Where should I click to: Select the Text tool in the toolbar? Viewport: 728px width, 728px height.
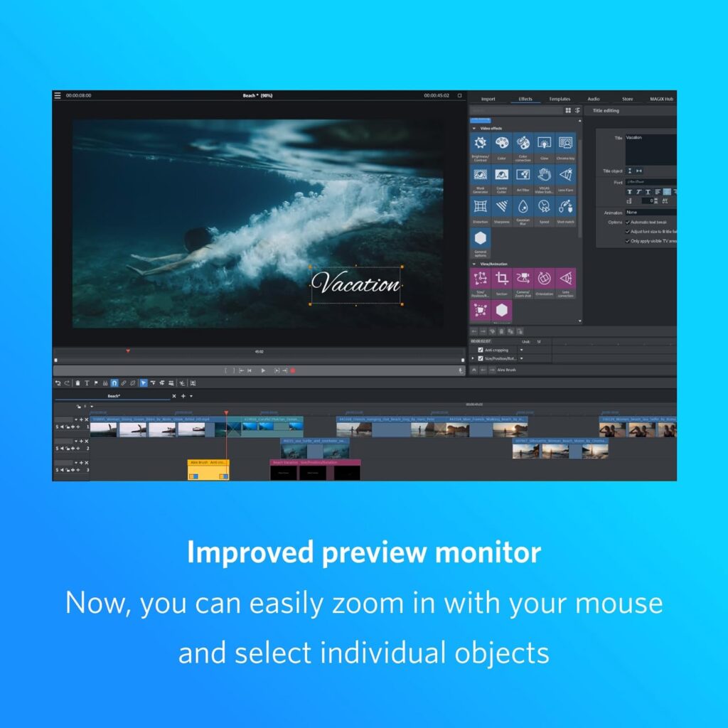[x=87, y=383]
